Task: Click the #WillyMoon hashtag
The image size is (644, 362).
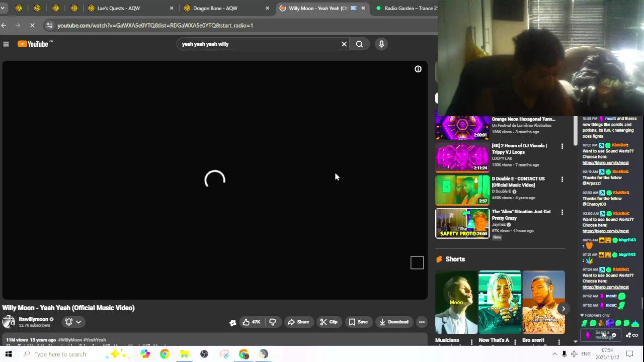Action: [69, 340]
